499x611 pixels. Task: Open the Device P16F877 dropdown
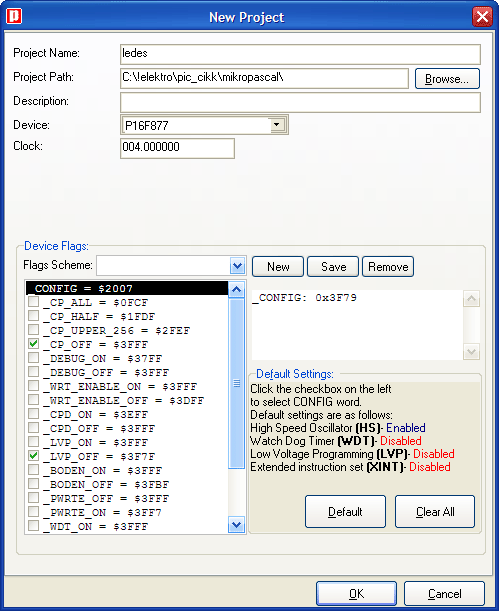point(277,125)
